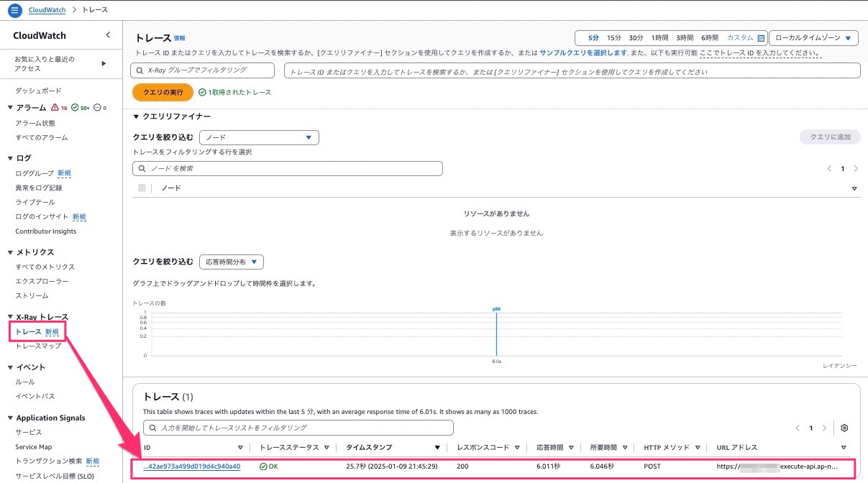The width and height of the screenshot is (868, 483).
Task: Select the 15分 time range
Action: point(613,38)
